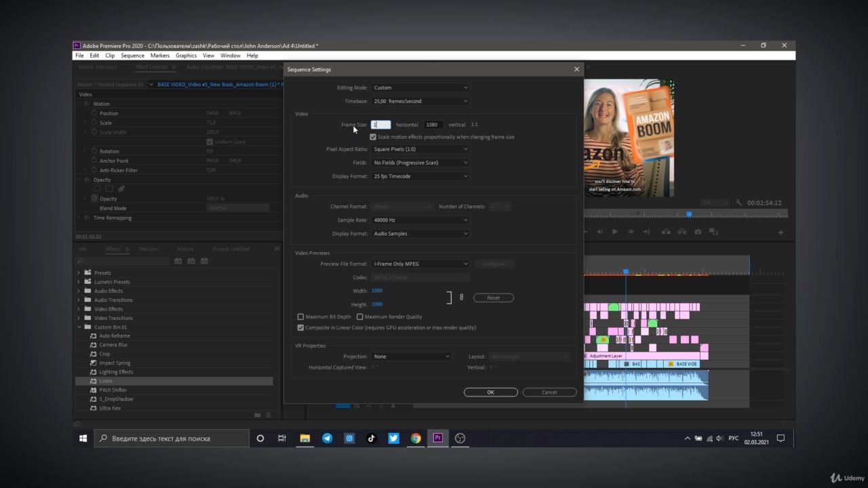Open the Pixel Aspect Ratio dropdown
This screenshot has width=868, height=488.
(x=420, y=149)
